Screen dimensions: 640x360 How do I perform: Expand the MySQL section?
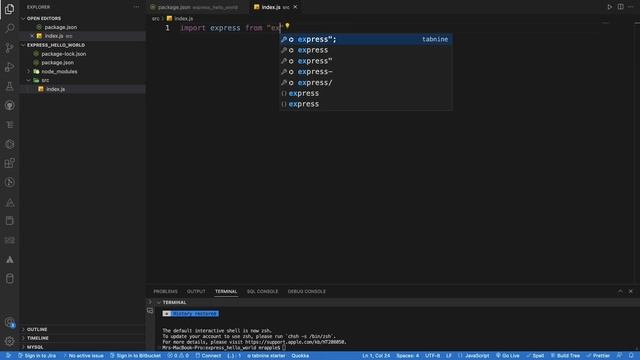[x=35, y=347]
